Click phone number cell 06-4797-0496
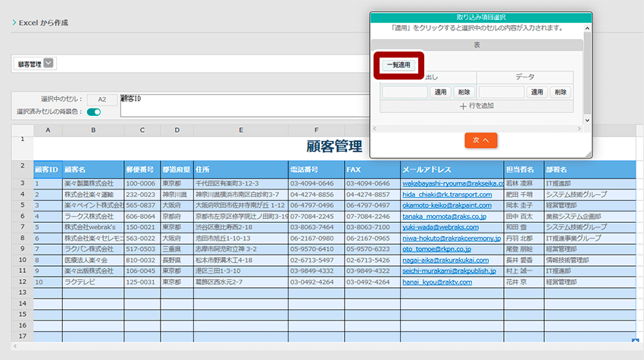 click(x=316, y=205)
